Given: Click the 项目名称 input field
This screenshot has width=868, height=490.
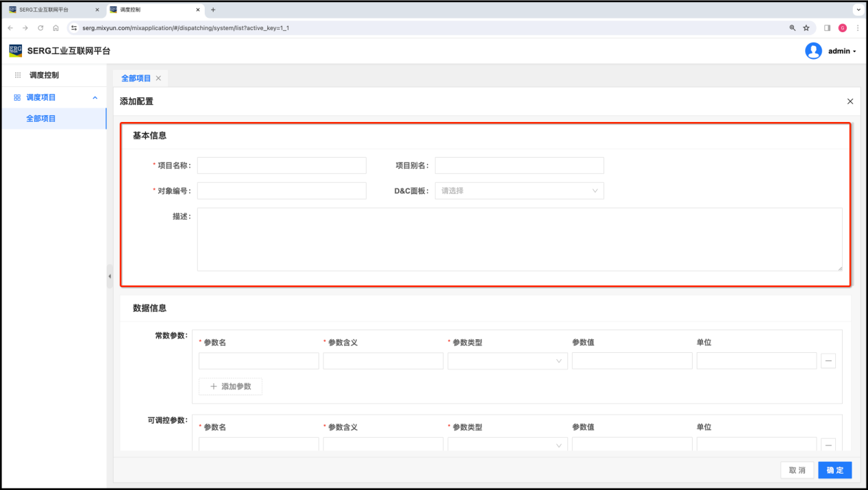Looking at the screenshot, I should [x=282, y=166].
